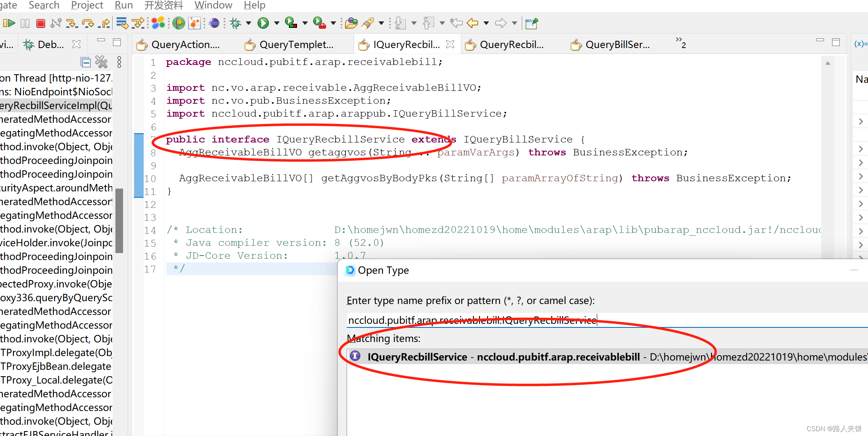Select the QueryRecbillServiceImpl stack frame

tap(56, 105)
